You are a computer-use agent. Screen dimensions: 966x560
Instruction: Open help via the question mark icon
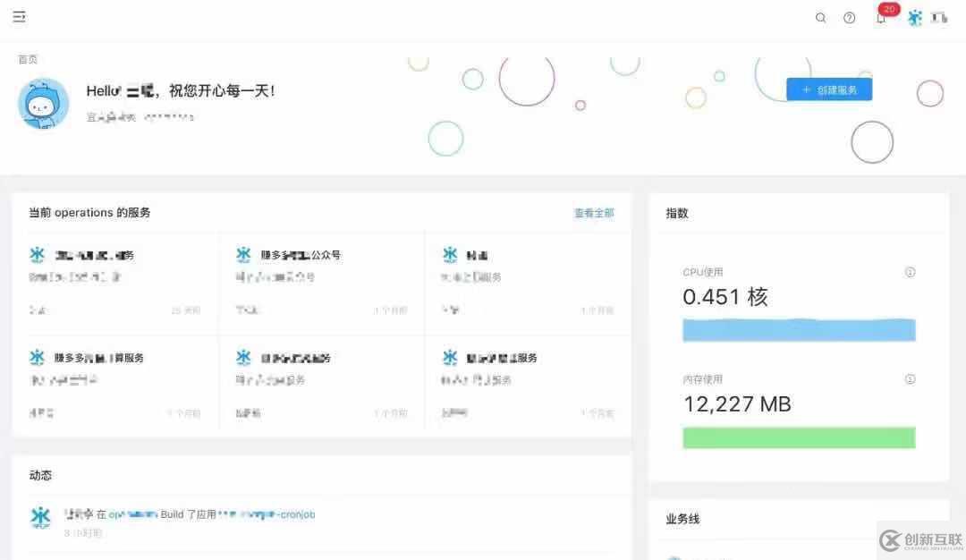tap(850, 18)
